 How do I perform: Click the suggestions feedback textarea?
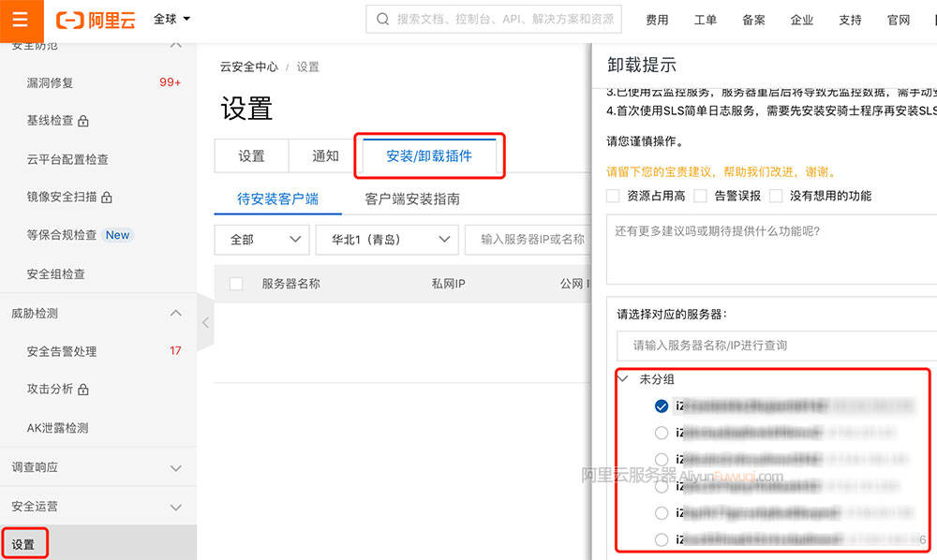coord(771,249)
